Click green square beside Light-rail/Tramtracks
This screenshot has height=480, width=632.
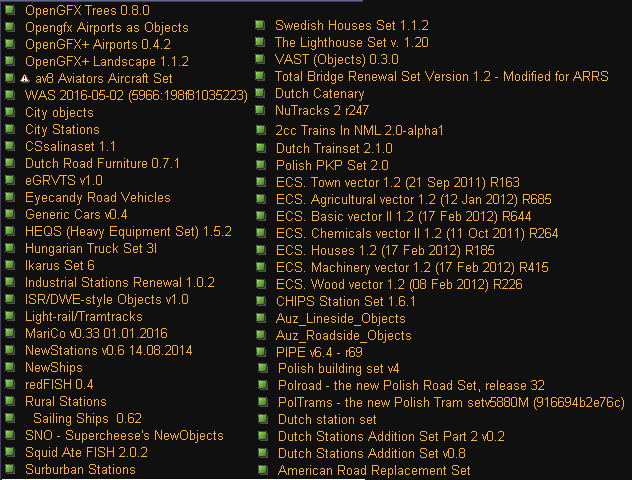pos(10,316)
